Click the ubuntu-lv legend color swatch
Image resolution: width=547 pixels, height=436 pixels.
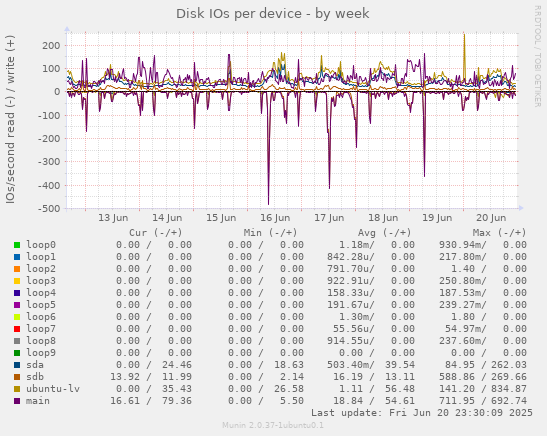point(17,389)
